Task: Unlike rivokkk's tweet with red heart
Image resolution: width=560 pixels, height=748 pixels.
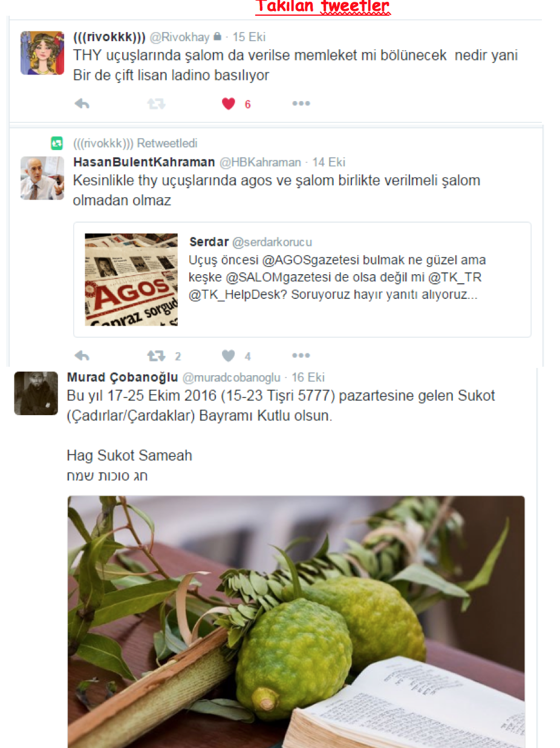Action: tap(228, 104)
